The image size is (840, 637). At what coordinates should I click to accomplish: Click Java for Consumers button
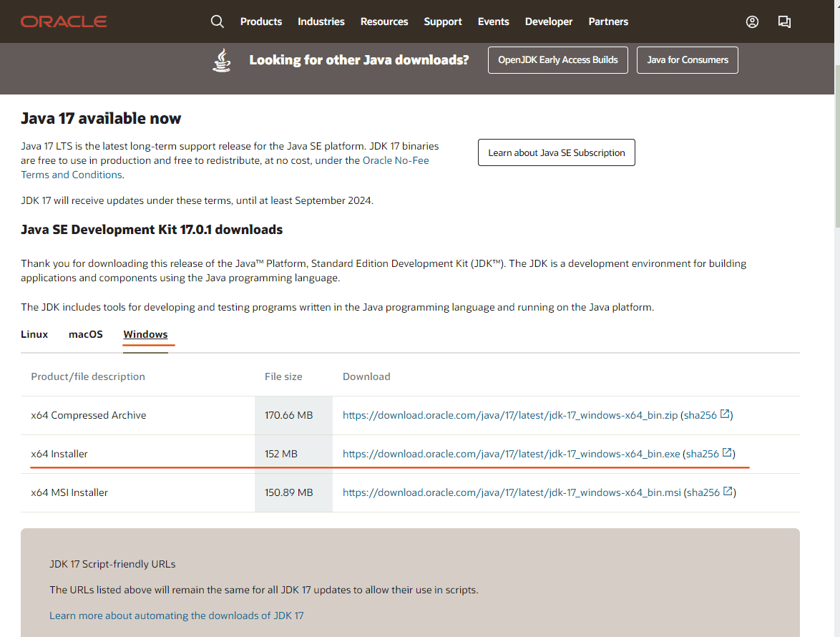point(688,60)
